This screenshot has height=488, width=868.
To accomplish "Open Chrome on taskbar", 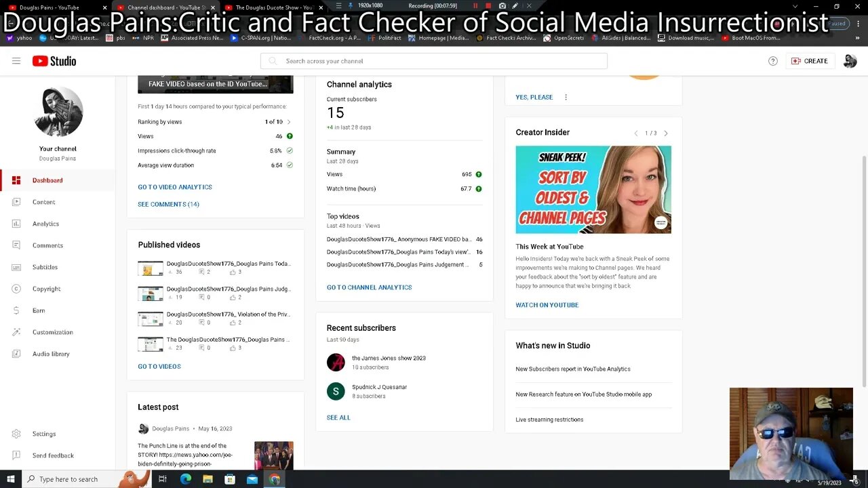I will 274,479.
